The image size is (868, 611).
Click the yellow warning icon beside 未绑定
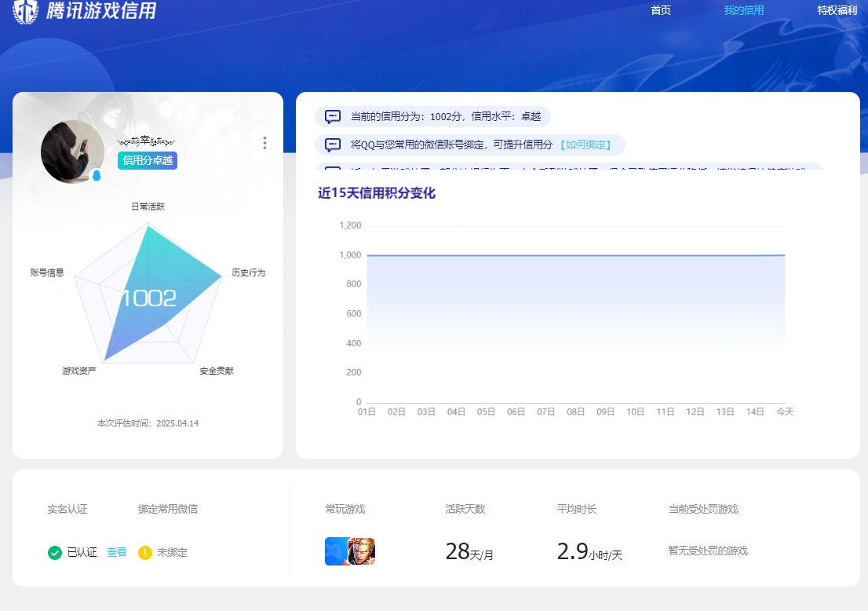pyautogui.click(x=145, y=553)
